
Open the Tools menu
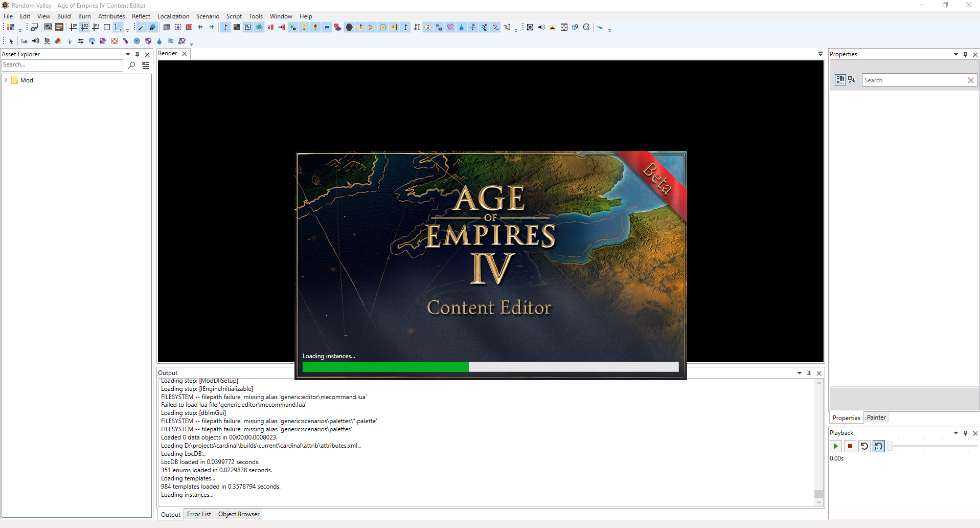click(x=256, y=16)
